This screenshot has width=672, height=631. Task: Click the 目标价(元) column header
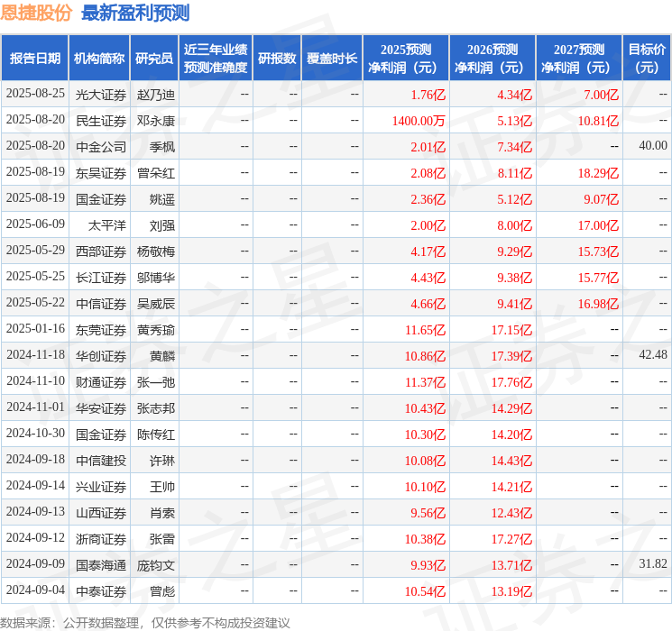(x=647, y=59)
